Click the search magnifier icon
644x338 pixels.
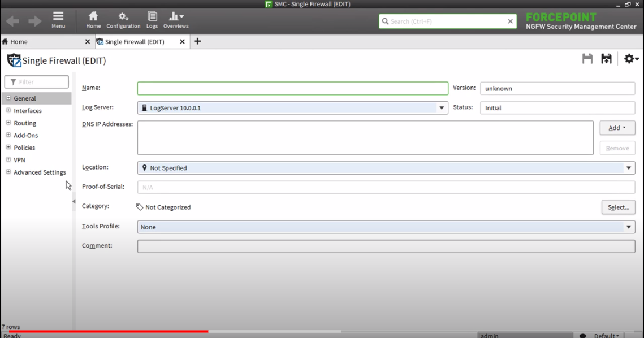(x=385, y=21)
